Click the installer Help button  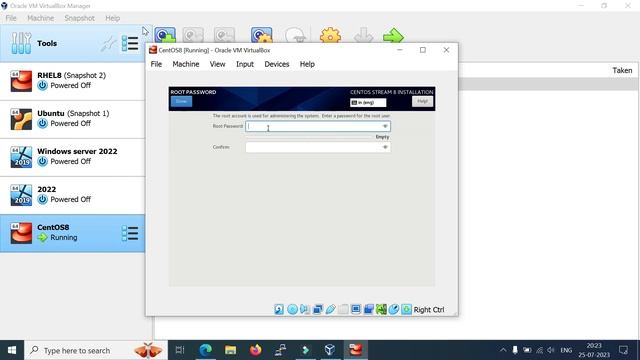pyautogui.click(x=422, y=101)
